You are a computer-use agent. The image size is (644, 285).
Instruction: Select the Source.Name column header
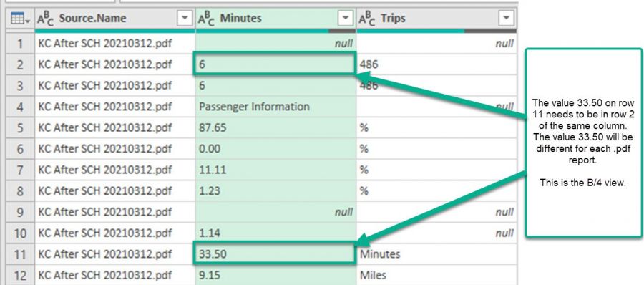pyautogui.click(x=115, y=19)
